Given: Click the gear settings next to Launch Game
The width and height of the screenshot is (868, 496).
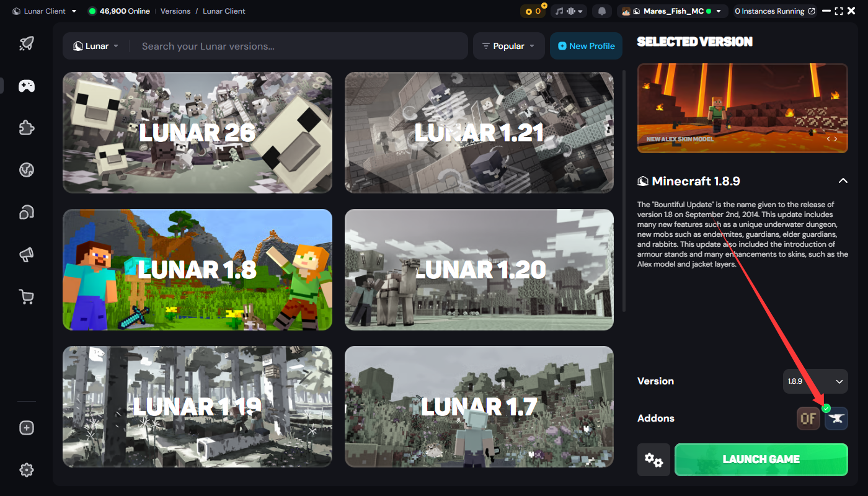Looking at the screenshot, I should pos(653,459).
